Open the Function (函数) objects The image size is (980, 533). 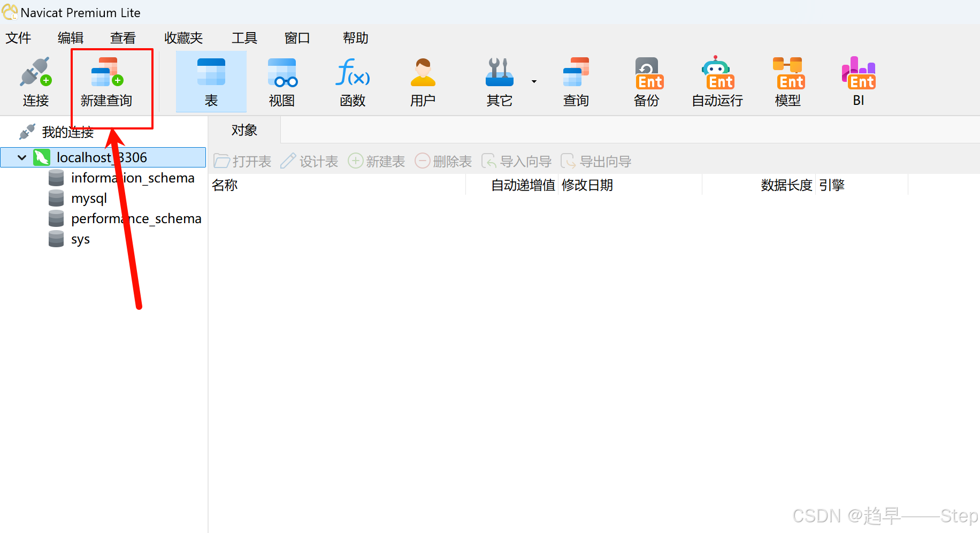pyautogui.click(x=353, y=82)
